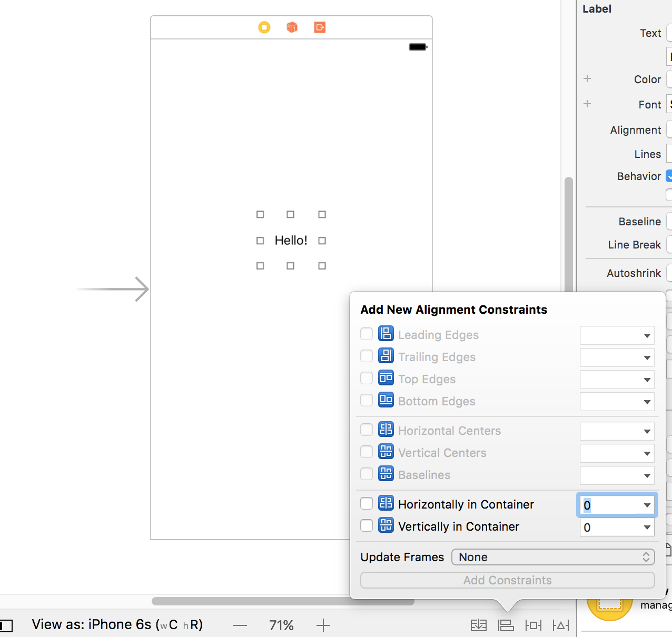Click the orange Exit icon in scene dock
The width and height of the screenshot is (672, 637).
320,27
